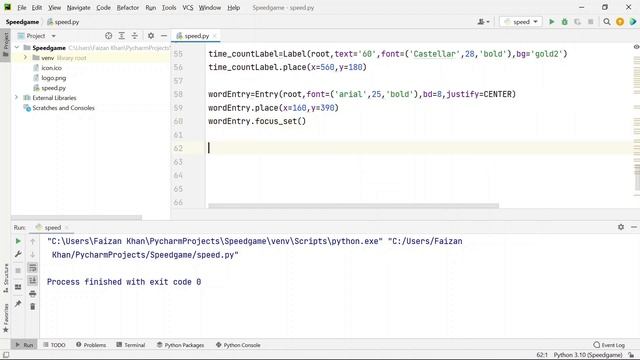Expand the venv folder
640x360 pixels.
pos(25,58)
